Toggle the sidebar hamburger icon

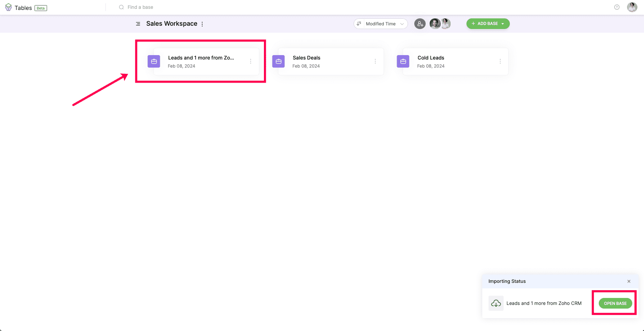pyautogui.click(x=138, y=24)
